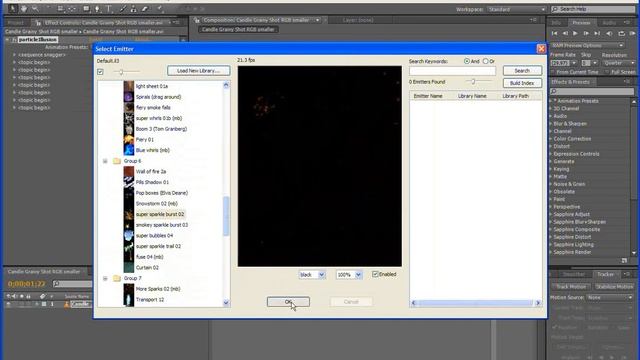Toggle From Current Time checkbox
This screenshot has width=640, height=360.
(x=553, y=72)
